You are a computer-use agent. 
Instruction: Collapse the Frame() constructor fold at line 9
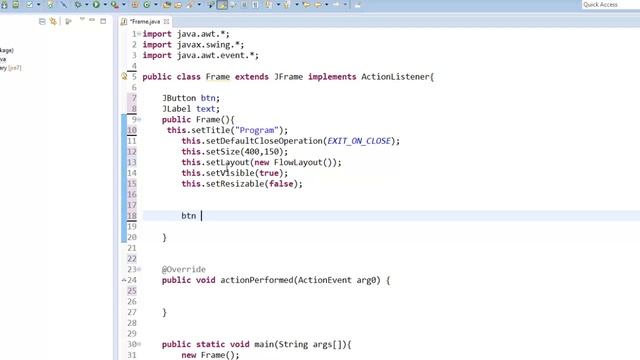[x=139, y=120]
